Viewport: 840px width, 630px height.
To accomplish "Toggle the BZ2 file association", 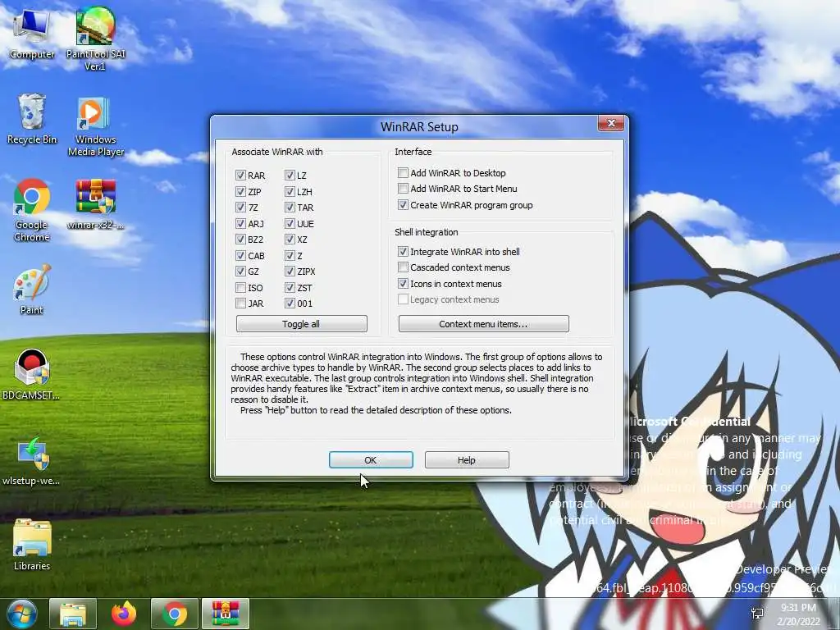I will 240,240.
